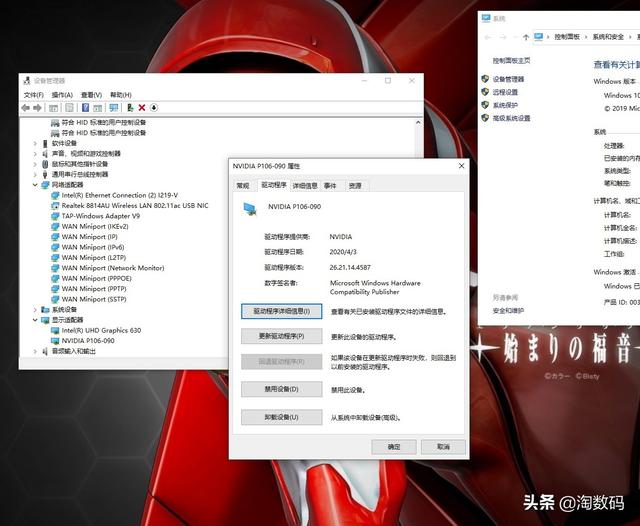Select the 驱动程序 tab

pos(273,185)
